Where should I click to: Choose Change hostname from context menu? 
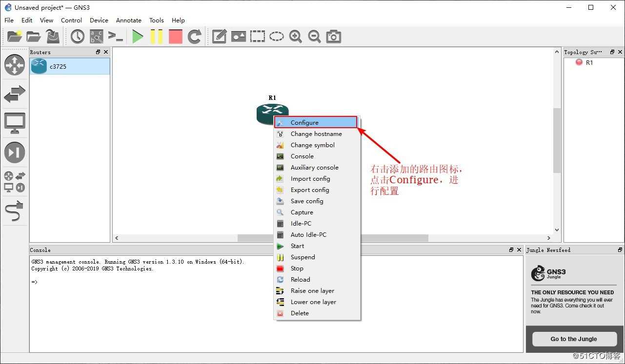(x=316, y=134)
